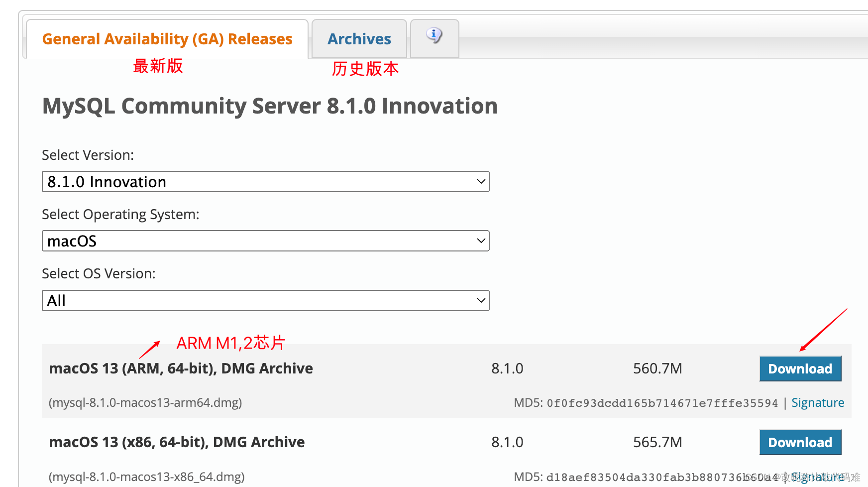Select the macOS 13 (ARM, 64-bit), DMG Archive title
The image size is (868, 487).
(181, 368)
